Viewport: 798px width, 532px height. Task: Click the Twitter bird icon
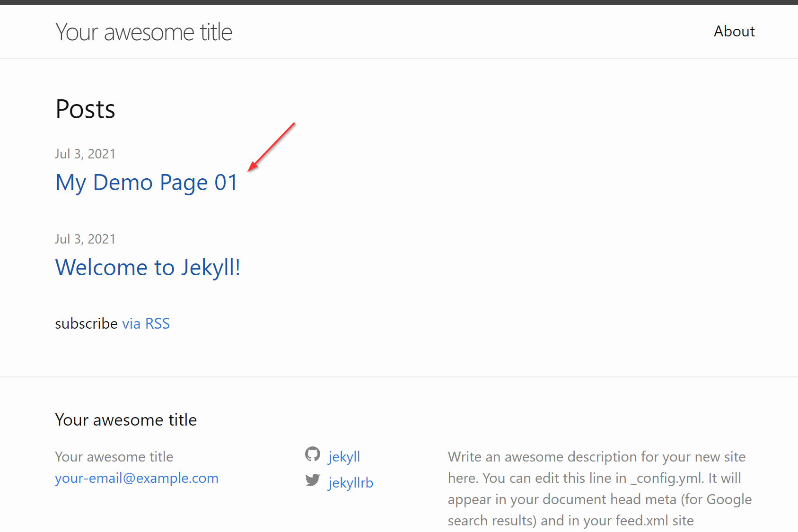pos(313,480)
